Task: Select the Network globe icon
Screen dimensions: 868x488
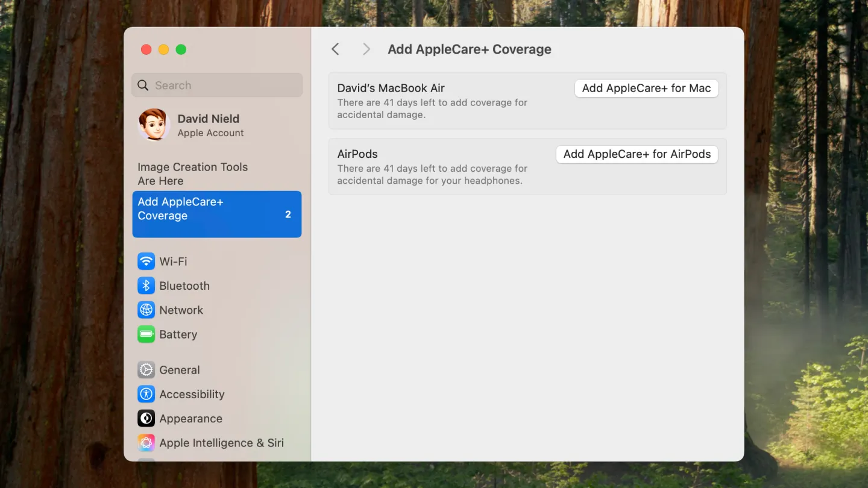Action: (x=146, y=310)
